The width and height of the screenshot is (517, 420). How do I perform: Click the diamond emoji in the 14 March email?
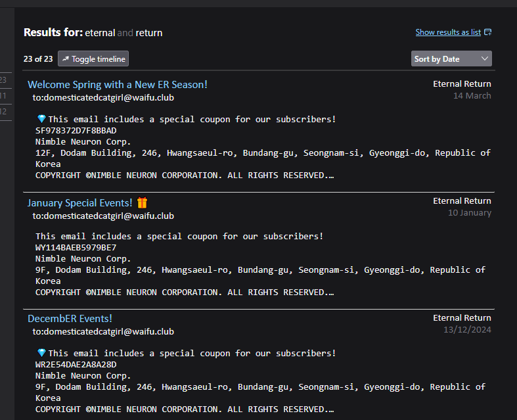coord(41,119)
